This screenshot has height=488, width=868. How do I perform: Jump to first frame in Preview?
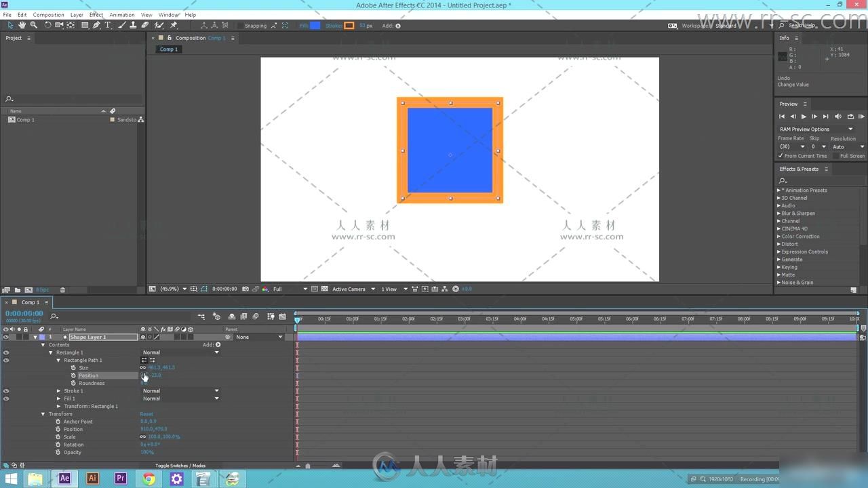click(x=781, y=117)
